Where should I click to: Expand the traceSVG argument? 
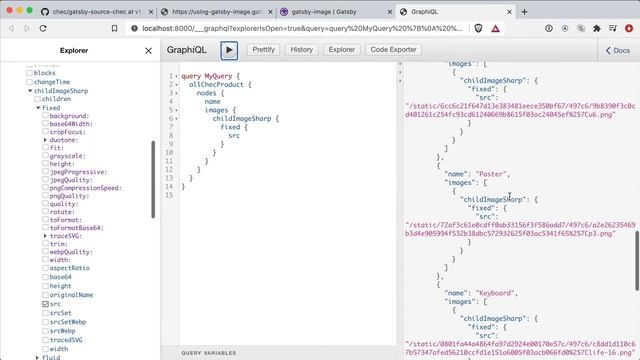point(45,236)
